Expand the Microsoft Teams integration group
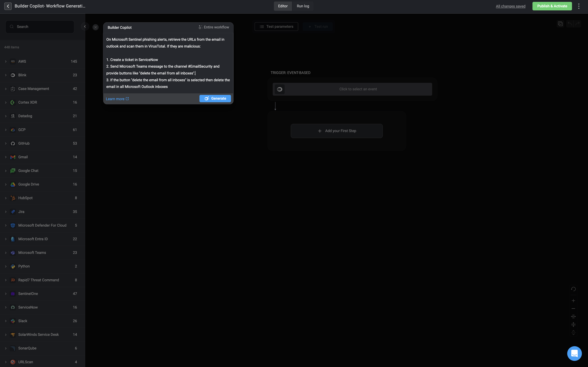The width and height of the screenshot is (588, 367). tap(6, 253)
